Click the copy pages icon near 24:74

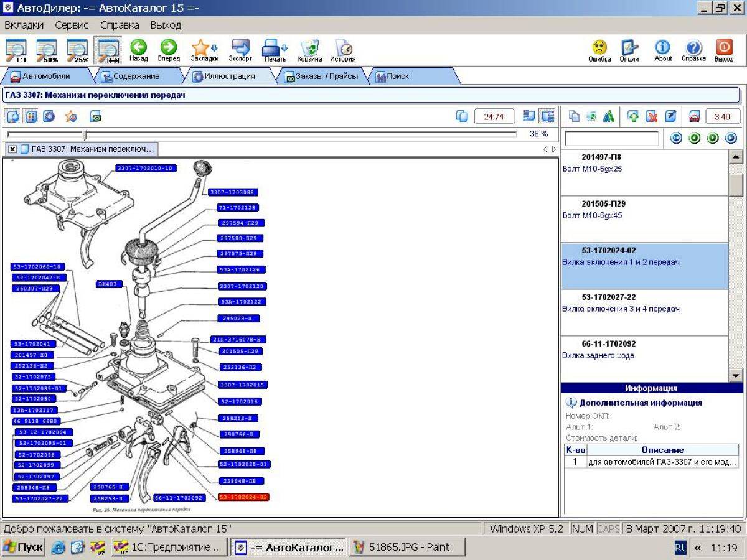point(462,116)
